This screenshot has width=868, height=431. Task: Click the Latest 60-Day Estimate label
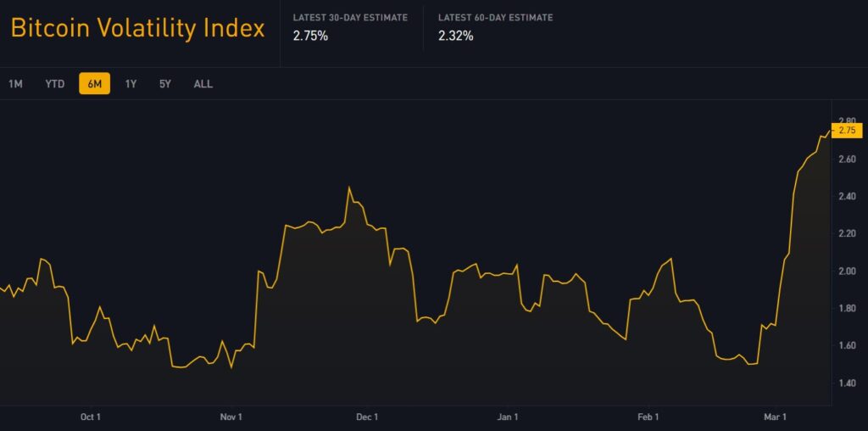tap(495, 18)
